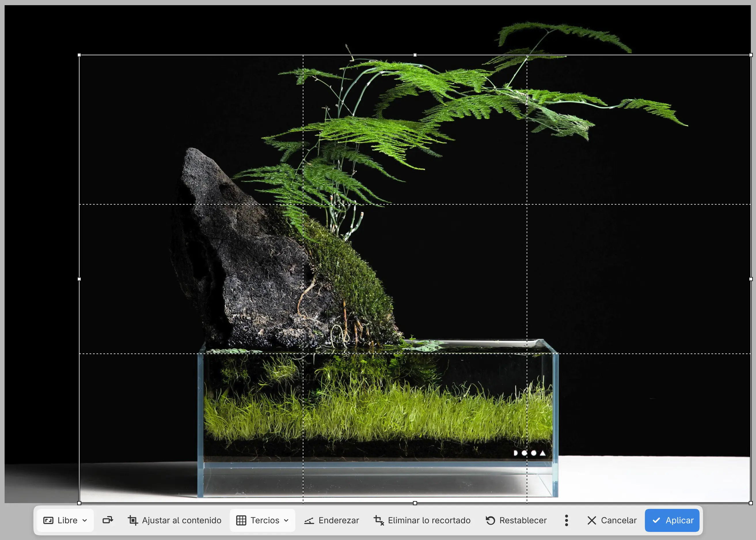Click Restablecer to reset the crop
Image resolution: width=756 pixels, height=540 pixels.
[516, 520]
